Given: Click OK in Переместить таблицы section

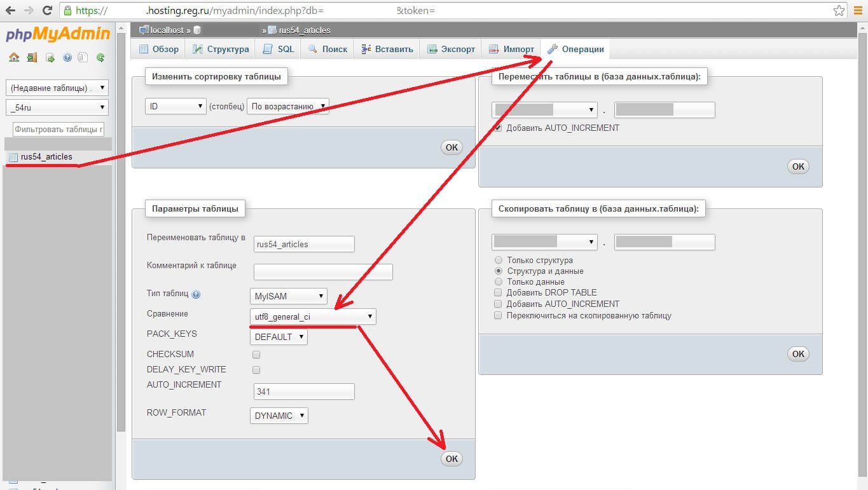Looking at the screenshot, I should 798,167.
